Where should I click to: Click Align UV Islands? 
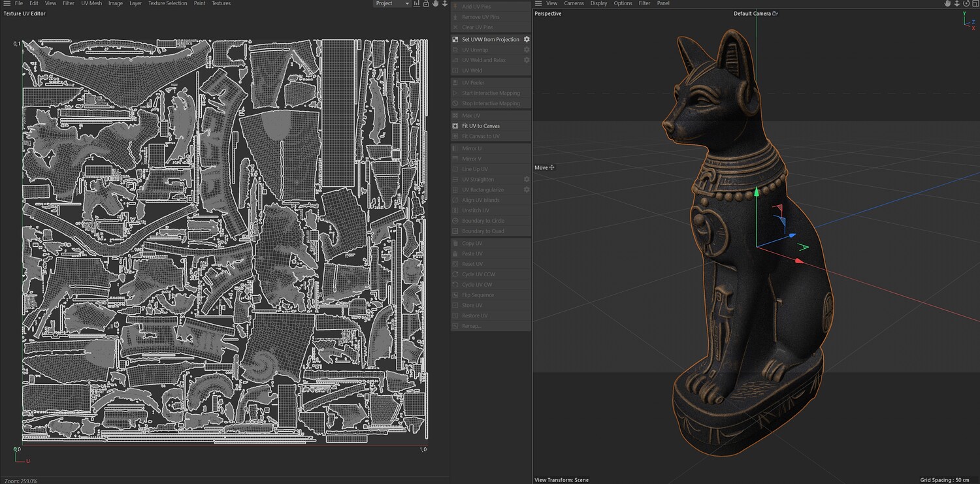click(x=480, y=201)
